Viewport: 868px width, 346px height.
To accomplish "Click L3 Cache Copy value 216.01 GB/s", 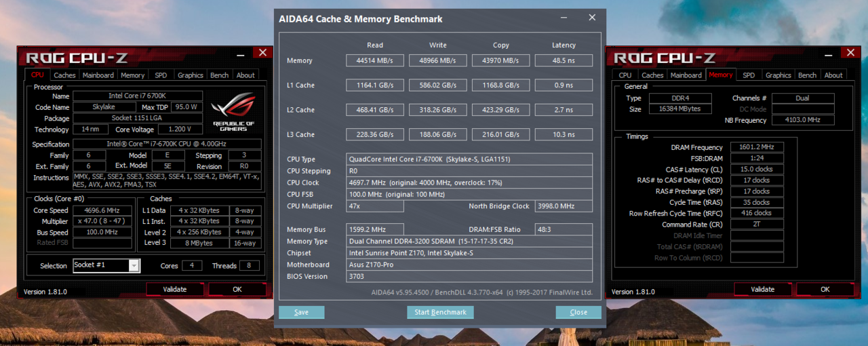I will 501,134.
